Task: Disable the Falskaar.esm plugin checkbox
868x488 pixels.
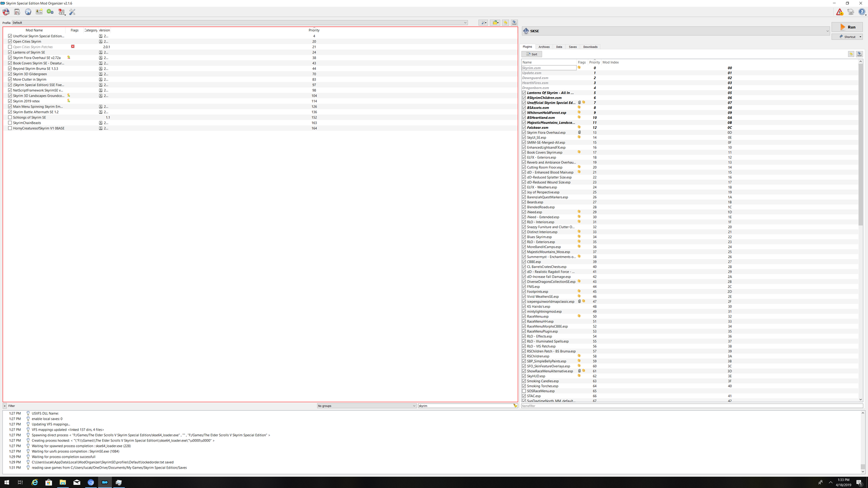Action: pos(524,127)
